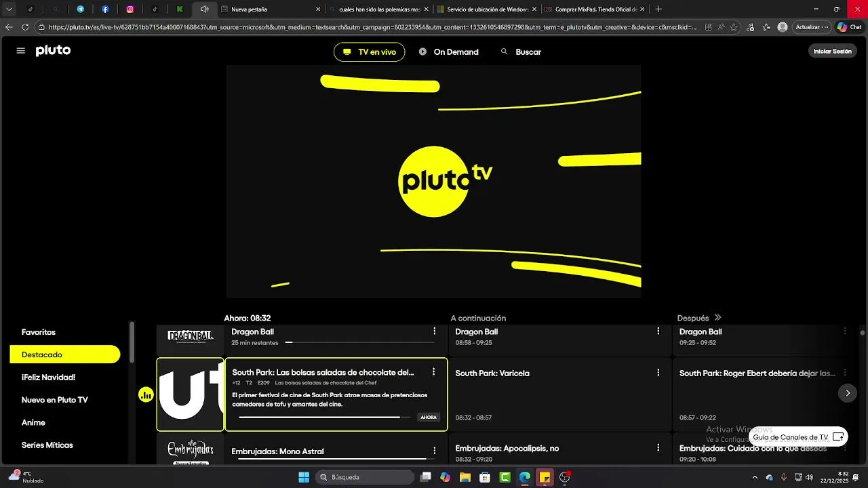The width and height of the screenshot is (868, 488).
Task: Close the Comprar MixPad tab
Action: coord(642,9)
